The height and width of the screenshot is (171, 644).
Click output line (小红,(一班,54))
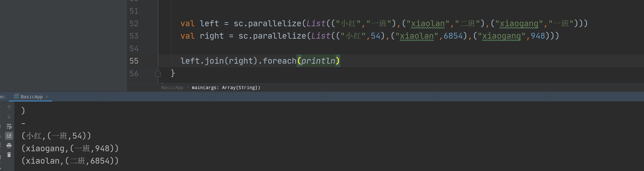[x=56, y=136]
